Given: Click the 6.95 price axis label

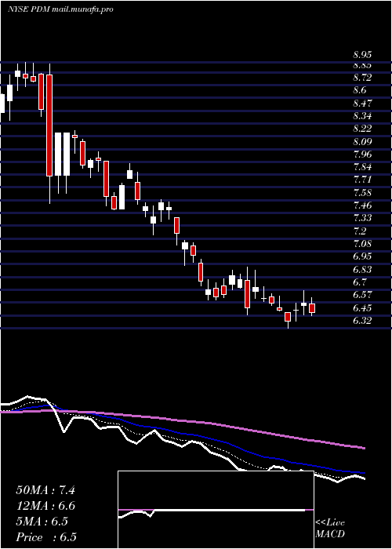Looking at the screenshot, I should [x=362, y=256].
